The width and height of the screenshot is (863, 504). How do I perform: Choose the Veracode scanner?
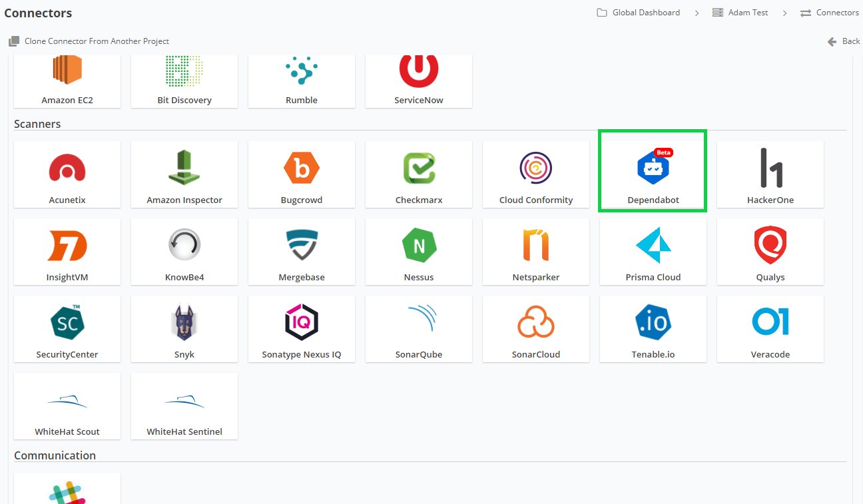pyautogui.click(x=770, y=329)
